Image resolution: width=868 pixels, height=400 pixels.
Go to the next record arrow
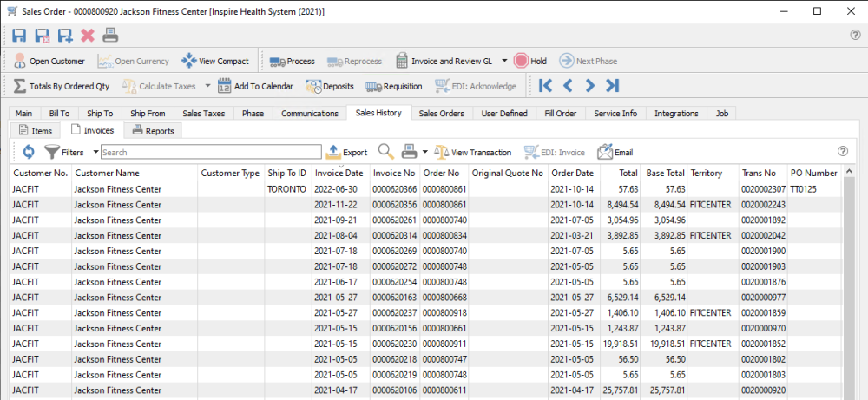coord(590,86)
